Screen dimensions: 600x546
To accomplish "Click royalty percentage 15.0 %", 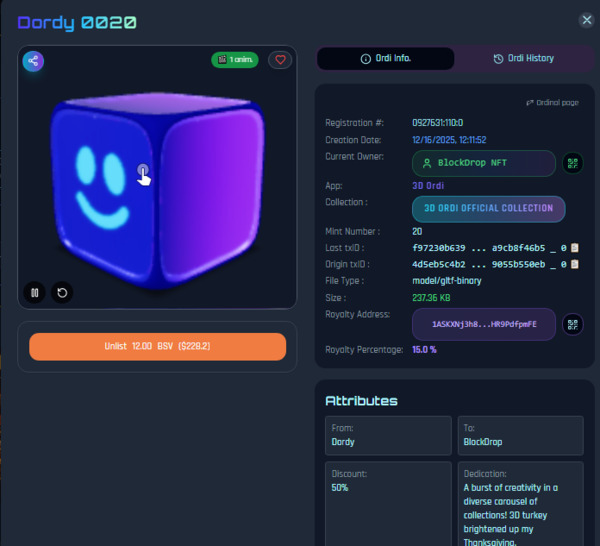I will coord(424,350).
